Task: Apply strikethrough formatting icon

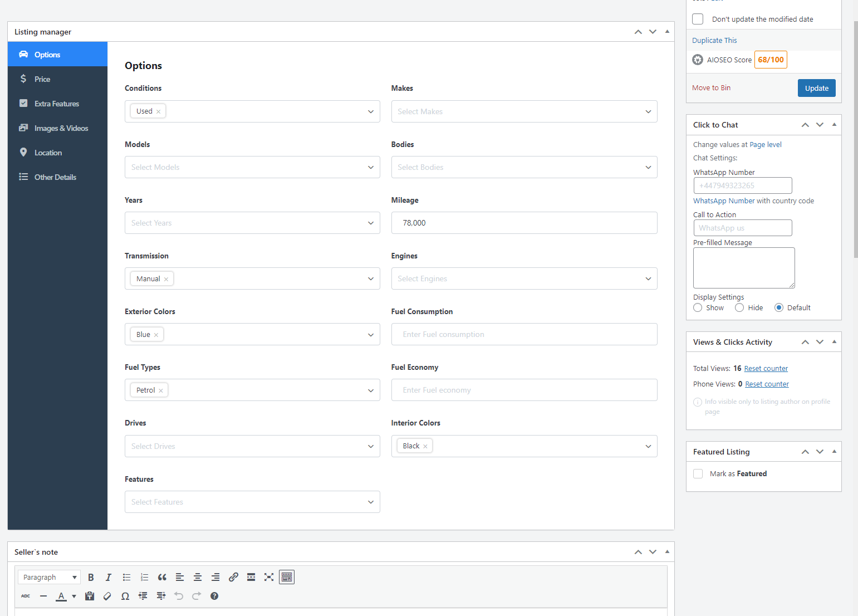Action: pyautogui.click(x=26, y=596)
